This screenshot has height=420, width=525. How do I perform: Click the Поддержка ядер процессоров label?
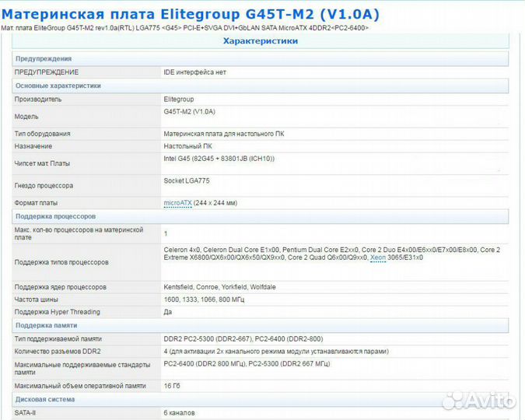[x=60, y=287]
